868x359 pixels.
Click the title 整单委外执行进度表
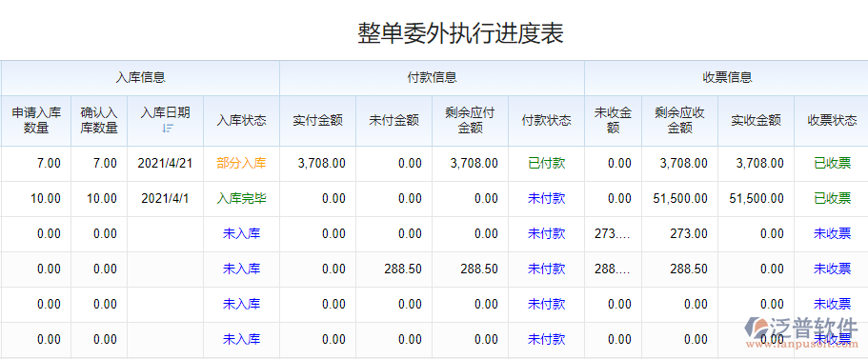point(460,33)
